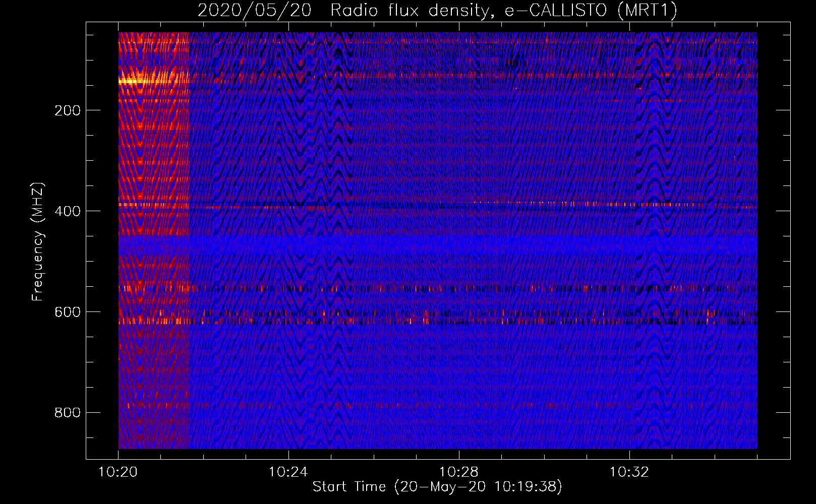Select the 200 frequency tick label
This screenshot has width=816, height=504.
pyautogui.click(x=68, y=110)
